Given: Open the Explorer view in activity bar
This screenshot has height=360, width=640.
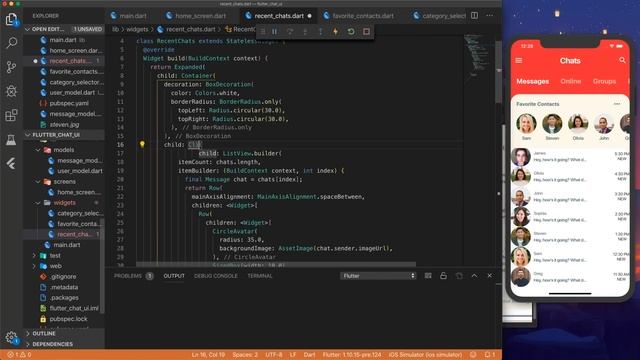Looking at the screenshot, I should [x=11, y=19].
